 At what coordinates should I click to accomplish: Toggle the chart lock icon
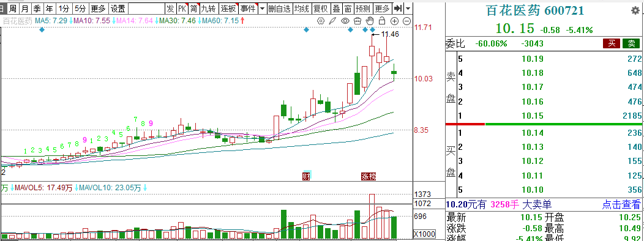[x=382, y=21]
